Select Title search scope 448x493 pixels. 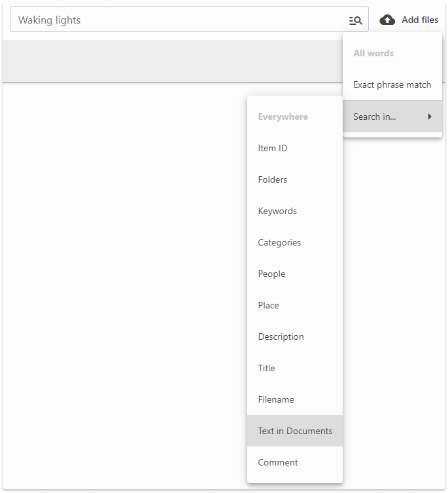pyautogui.click(x=266, y=368)
